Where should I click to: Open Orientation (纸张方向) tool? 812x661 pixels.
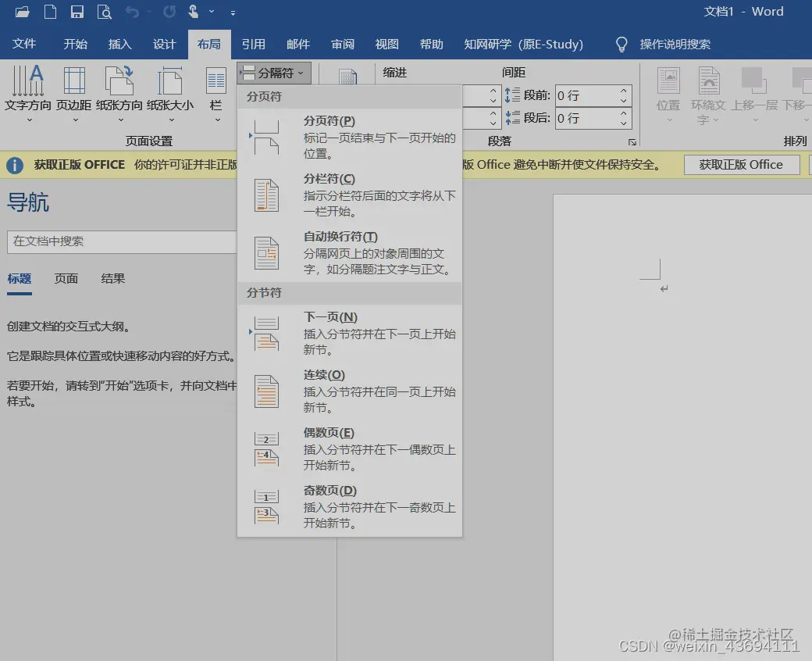click(x=119, y=93)
